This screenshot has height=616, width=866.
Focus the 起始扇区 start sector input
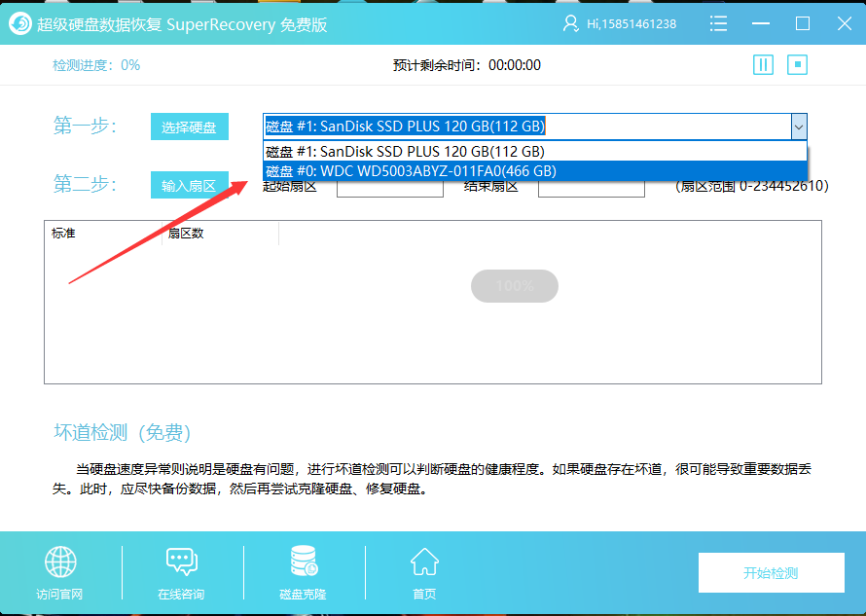(390, 188)
